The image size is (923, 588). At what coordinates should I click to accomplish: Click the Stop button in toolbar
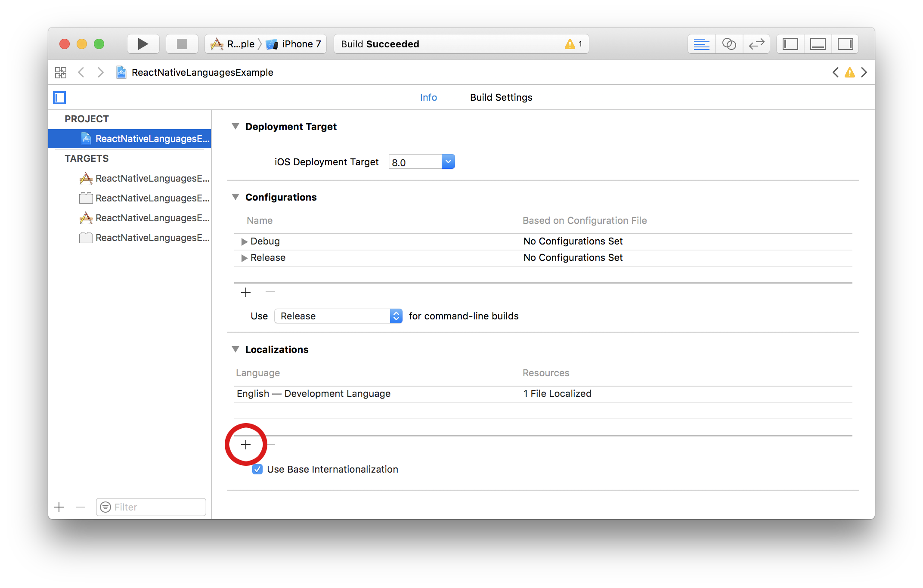pyautogui.click(x=182, y=44)
